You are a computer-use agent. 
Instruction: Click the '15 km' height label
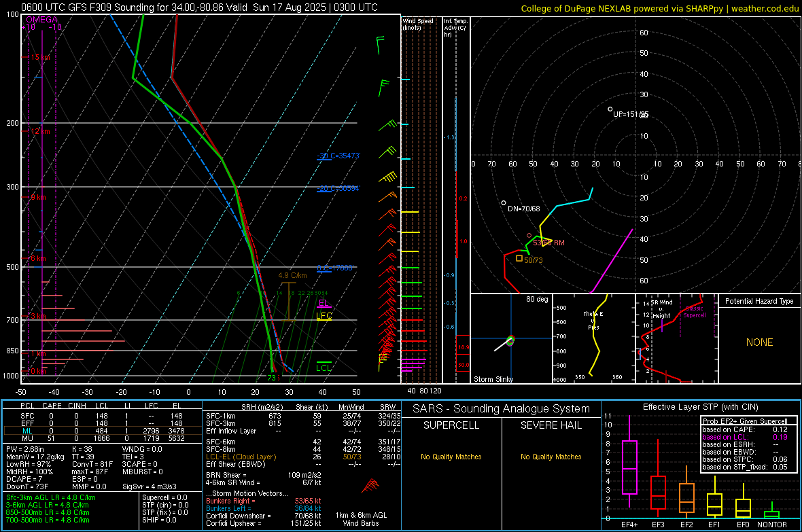pos(40,57)
